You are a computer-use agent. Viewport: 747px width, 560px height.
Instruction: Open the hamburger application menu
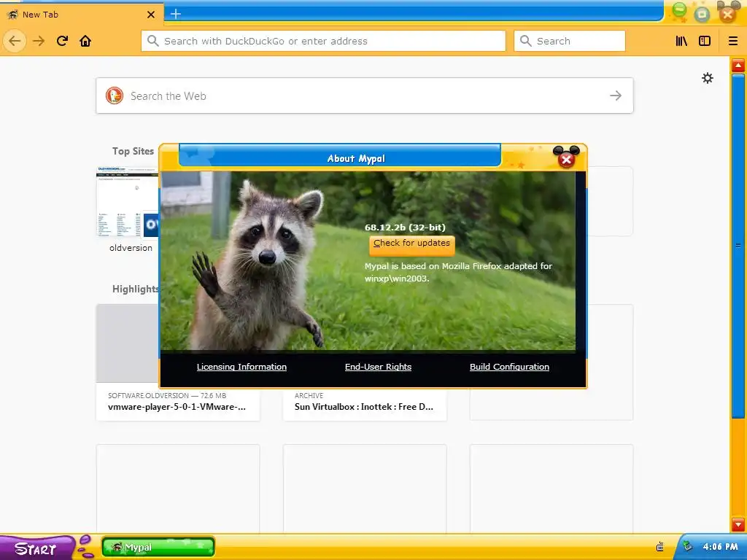(x=732, y=41)
